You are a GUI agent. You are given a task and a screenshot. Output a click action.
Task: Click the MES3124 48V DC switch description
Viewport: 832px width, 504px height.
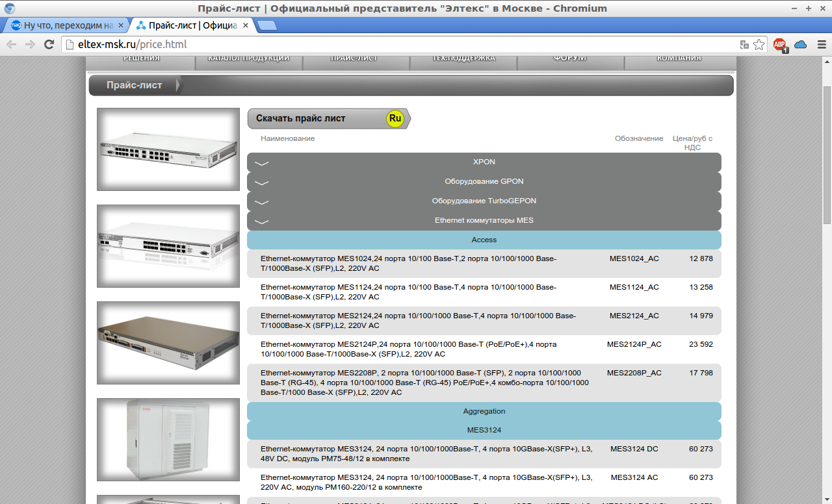point(426,453)
